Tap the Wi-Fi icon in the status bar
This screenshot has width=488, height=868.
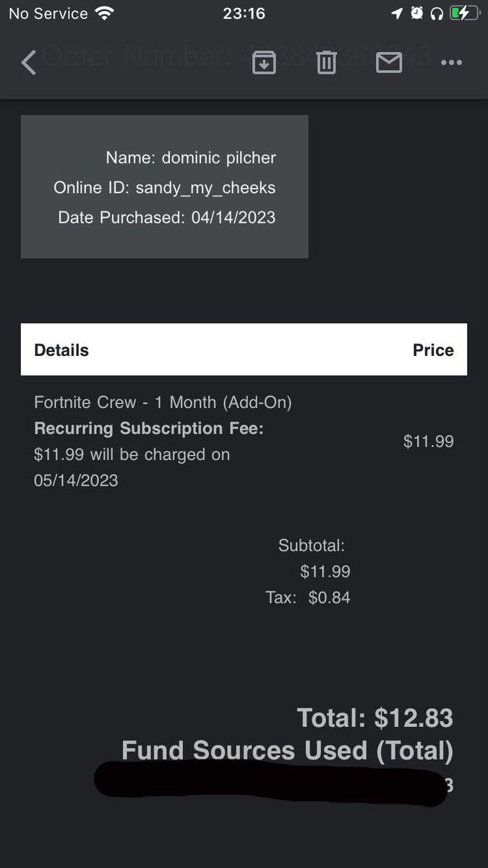tap(105, 14)
